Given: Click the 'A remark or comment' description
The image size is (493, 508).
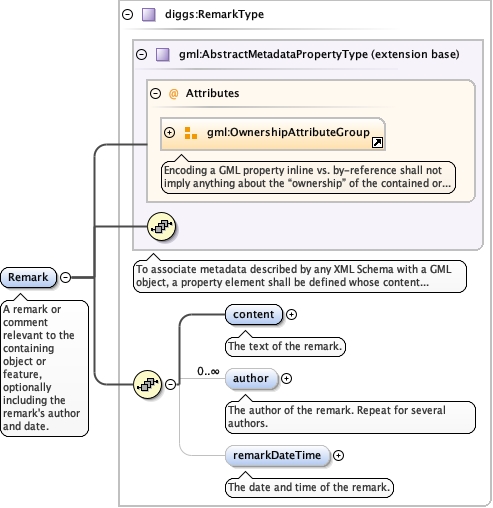Looking at the screenshot, I should coord(44,368).
